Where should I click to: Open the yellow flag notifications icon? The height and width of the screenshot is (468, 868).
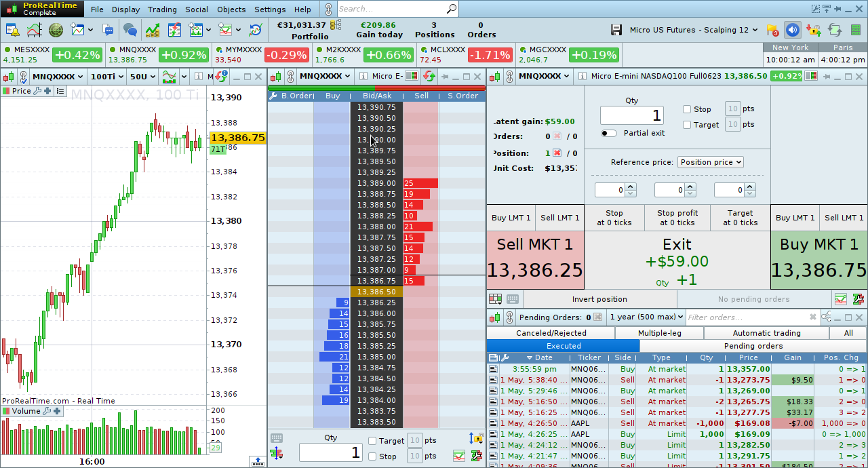(772, 30)
